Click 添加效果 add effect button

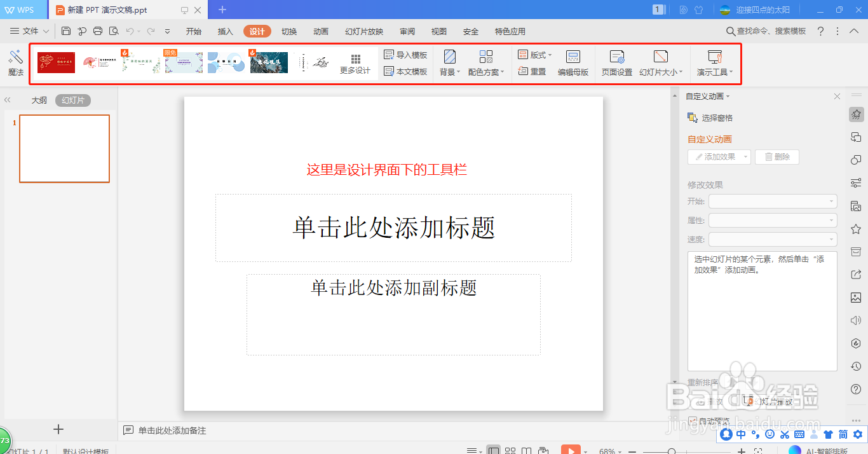point(719,157)
